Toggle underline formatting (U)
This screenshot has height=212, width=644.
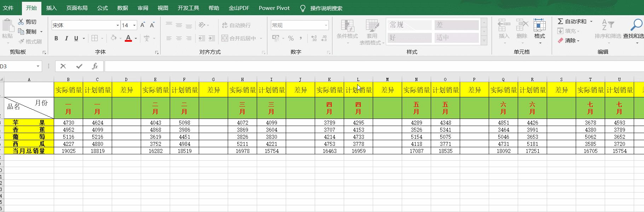click(76, 38)
